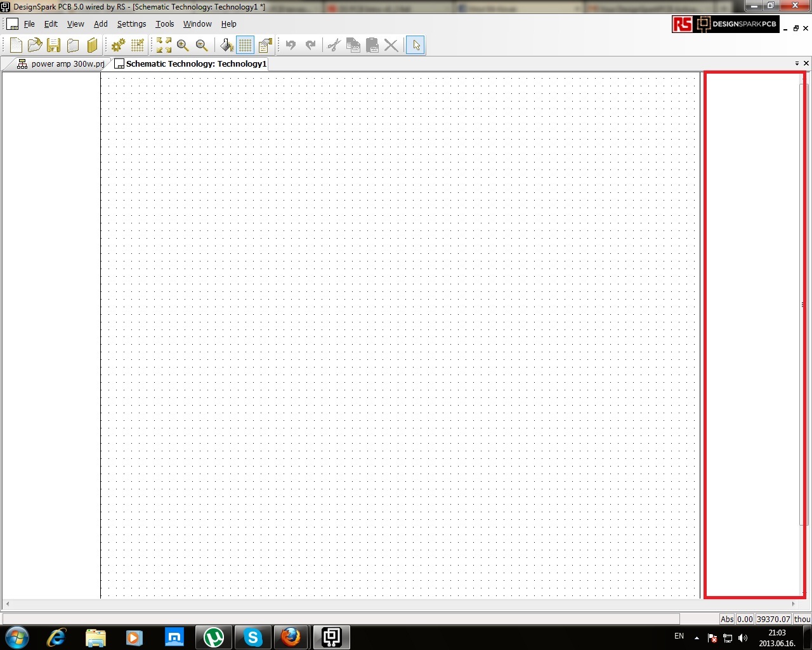Click the EN language indicator

click(679, 636)
